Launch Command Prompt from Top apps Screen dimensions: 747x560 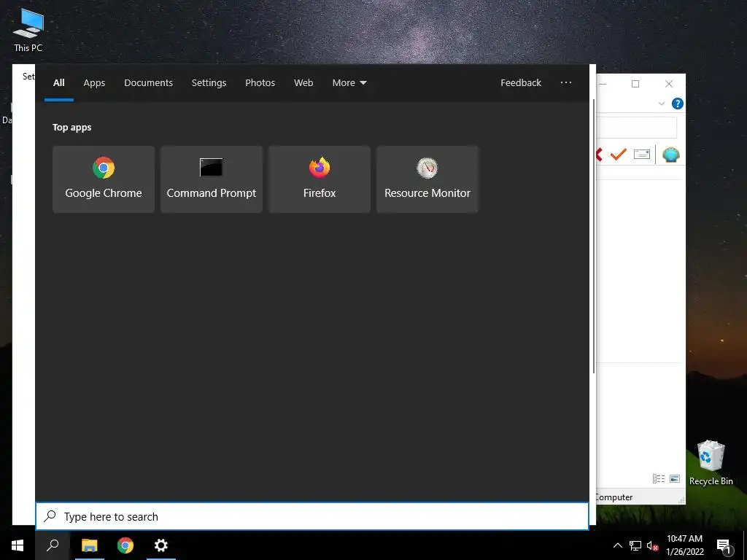212,179
